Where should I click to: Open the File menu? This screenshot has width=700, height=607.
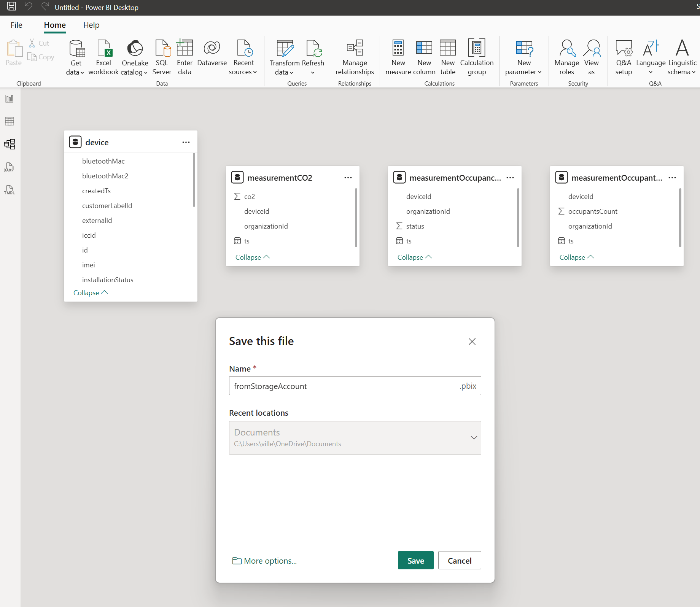coord(16,25)
